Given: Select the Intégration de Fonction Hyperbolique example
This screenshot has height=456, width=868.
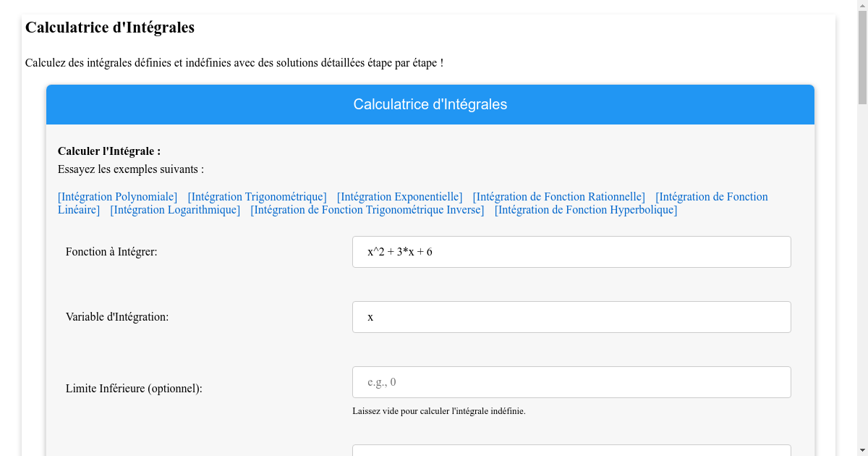Looking at the screenshot, I should (585, 209).
